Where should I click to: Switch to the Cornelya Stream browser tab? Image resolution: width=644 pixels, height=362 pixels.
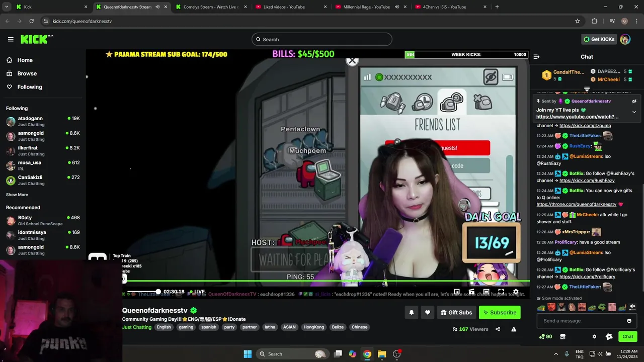click(210, 7)
